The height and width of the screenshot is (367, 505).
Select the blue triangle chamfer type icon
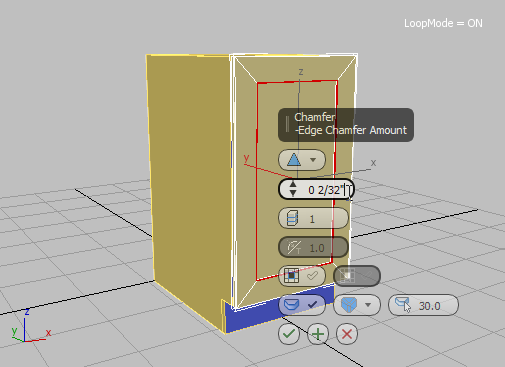click(x=294, y=160)
